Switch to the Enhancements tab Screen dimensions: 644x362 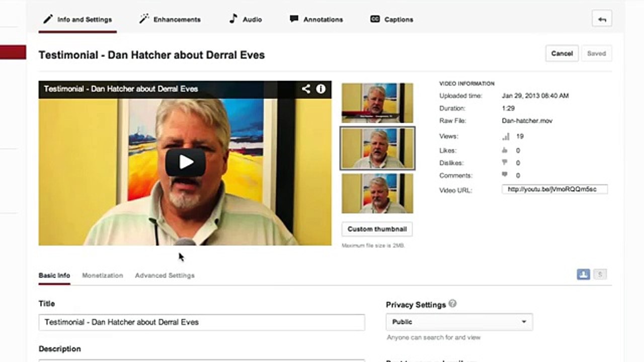tap(170, 20)
